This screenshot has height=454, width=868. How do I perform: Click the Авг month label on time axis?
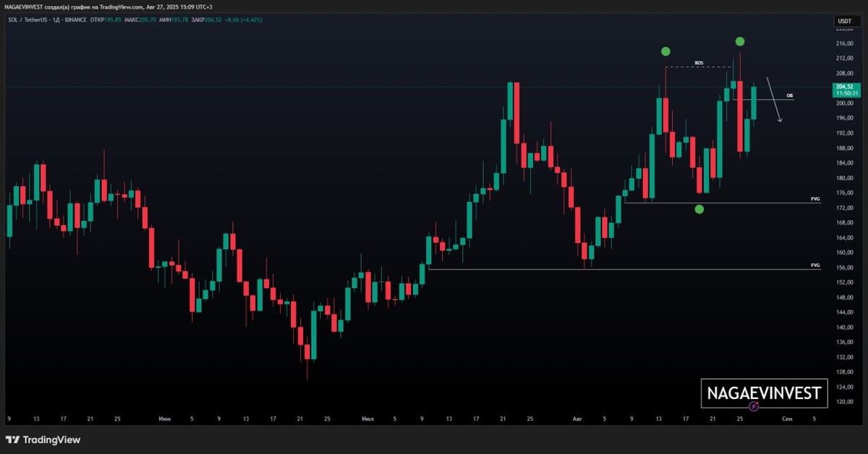[x=576, y=419]
